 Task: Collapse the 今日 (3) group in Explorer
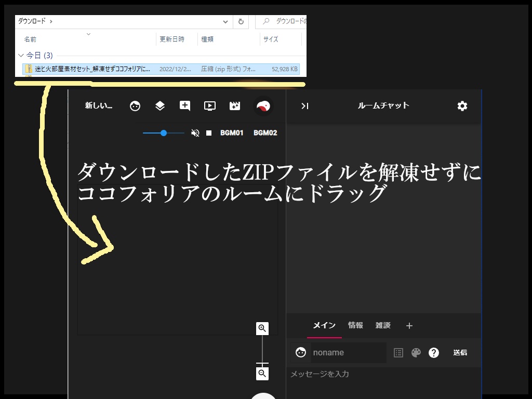pos(21,55)
